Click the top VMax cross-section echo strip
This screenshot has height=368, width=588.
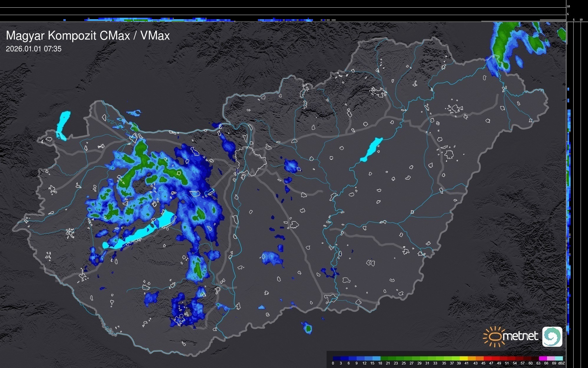tap(159, 20)
